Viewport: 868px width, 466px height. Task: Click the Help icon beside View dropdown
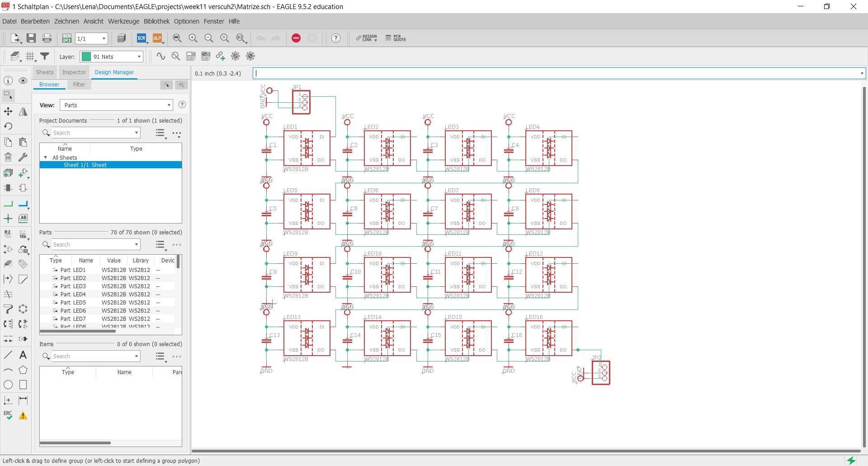[182, 105]
